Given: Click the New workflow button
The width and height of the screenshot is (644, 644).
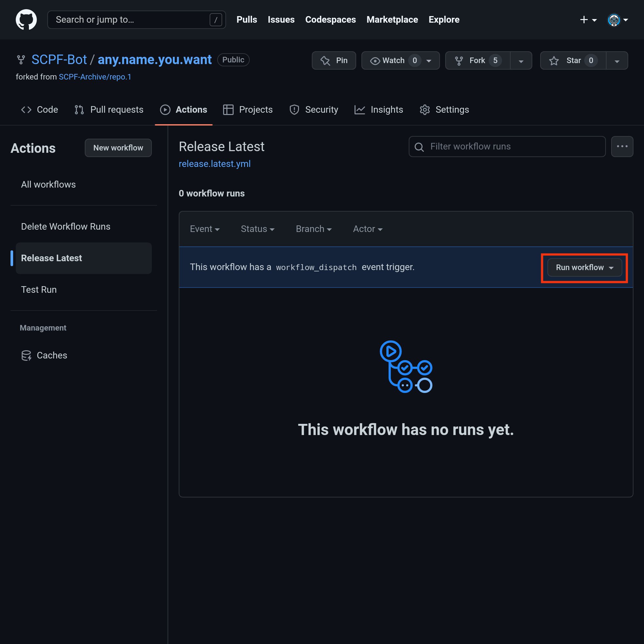Looking at the screenshot, I should pyautogui.click(x=118, y=148).
